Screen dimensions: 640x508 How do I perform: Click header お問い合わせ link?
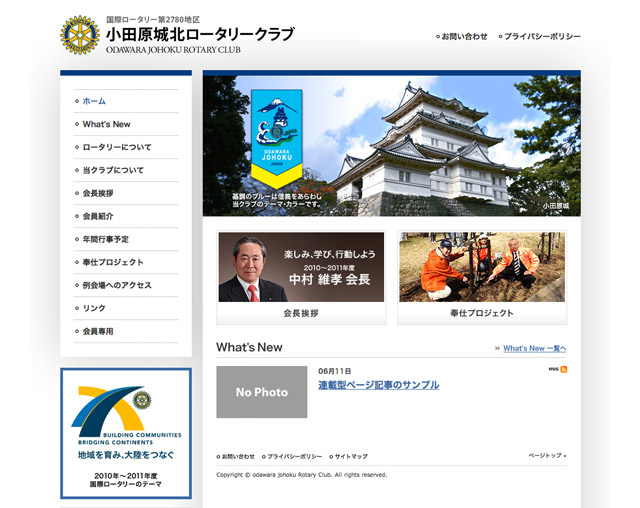pyautogui.click(x=464, y=36)
